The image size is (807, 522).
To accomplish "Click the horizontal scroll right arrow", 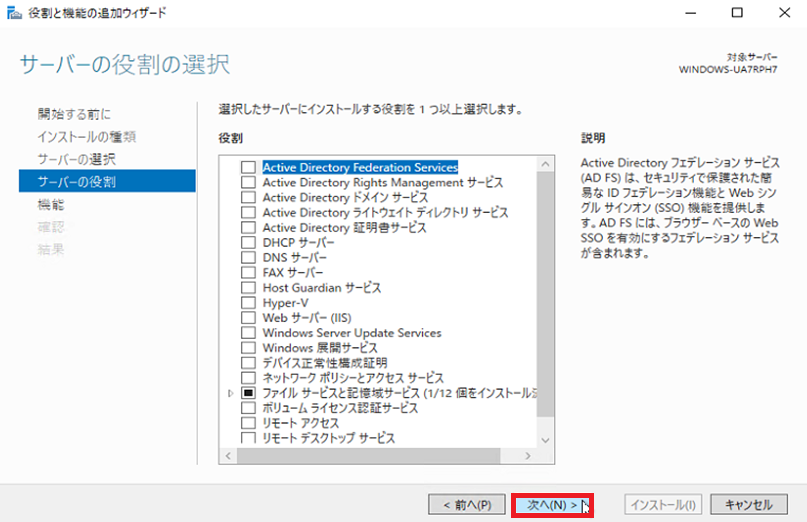I will [528, 456].
